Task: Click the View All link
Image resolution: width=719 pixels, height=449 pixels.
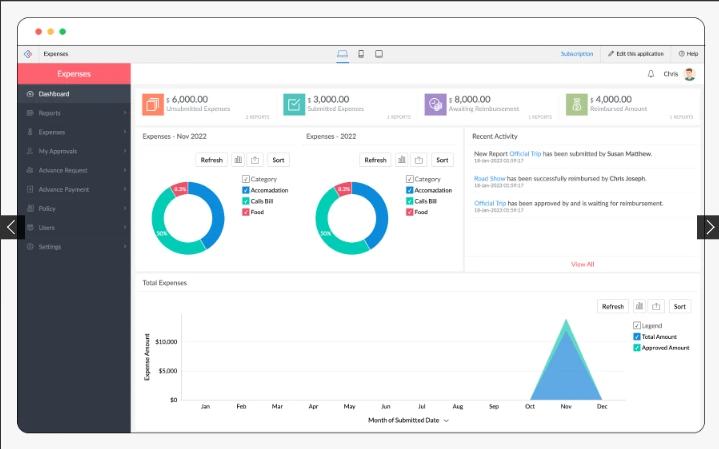Action: (582, 264)
